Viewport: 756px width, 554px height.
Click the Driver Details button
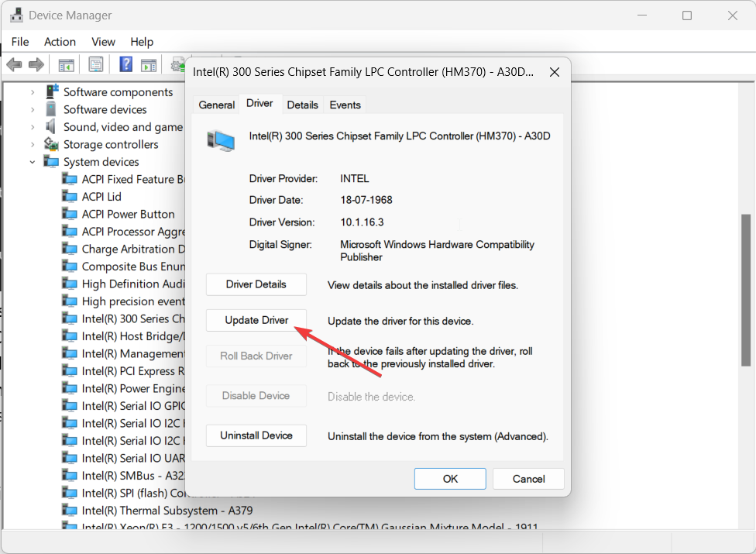(256, 284)
